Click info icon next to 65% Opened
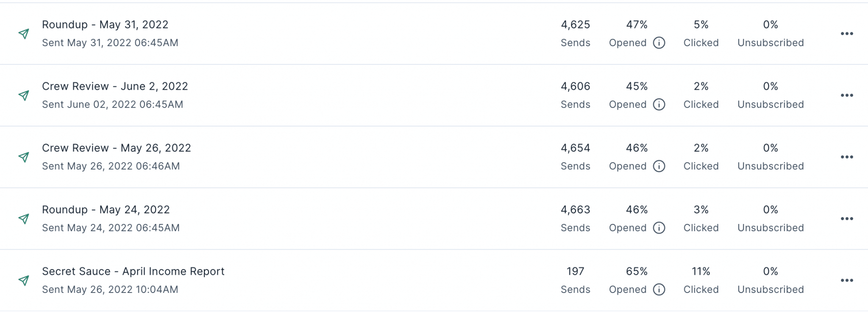The height and width of the screenshot is (312, 868). pyautogui.click(x=659, y=290)
